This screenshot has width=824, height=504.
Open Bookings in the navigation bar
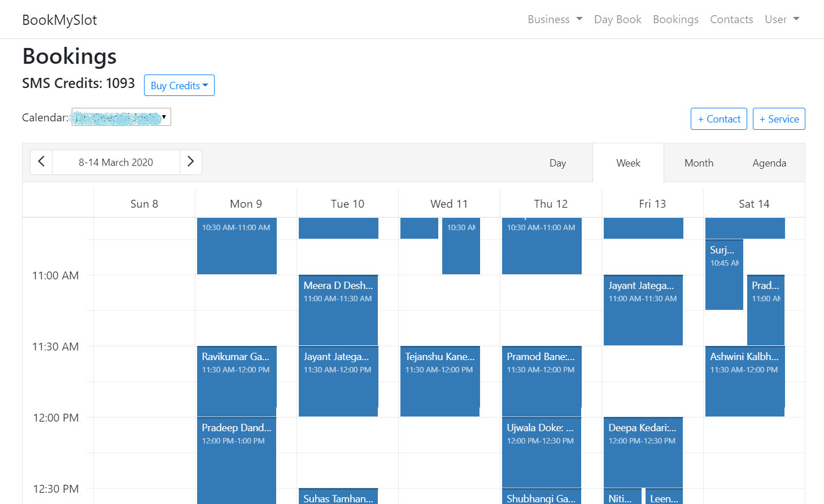pyautogui.click(x=675, y=19)
